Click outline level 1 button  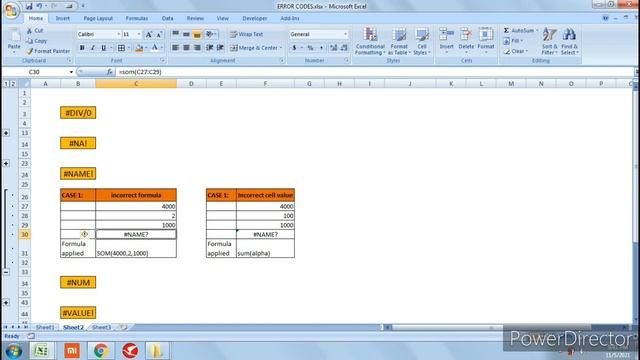click(x=6, y=84)
